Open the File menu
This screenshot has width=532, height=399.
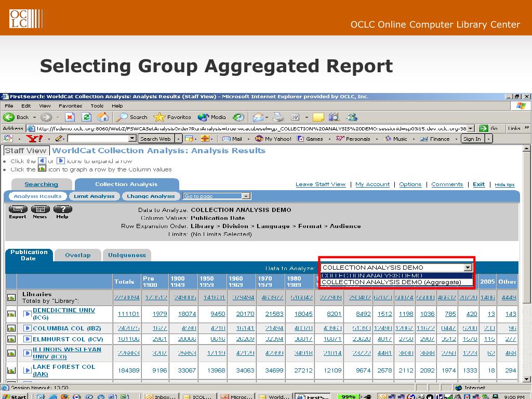tap(9, 106)
